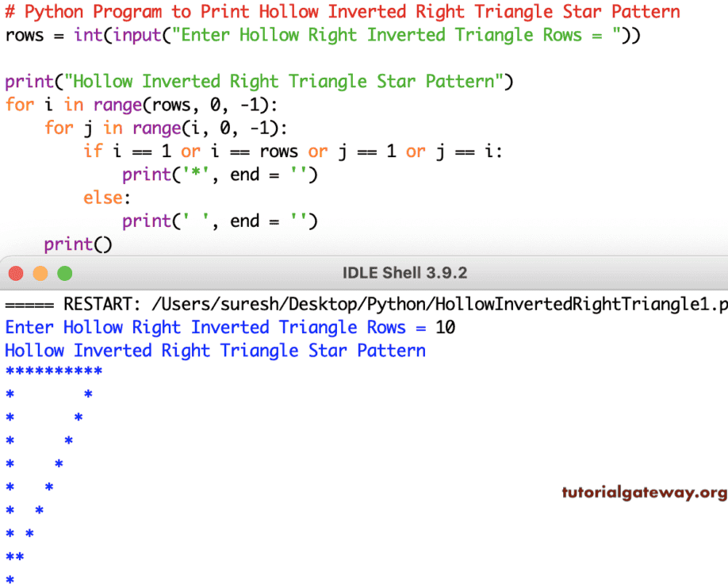Click the range(rows, 0, -1) expression
The height and width of the screenshot is (588, 728).
(180, 104)
